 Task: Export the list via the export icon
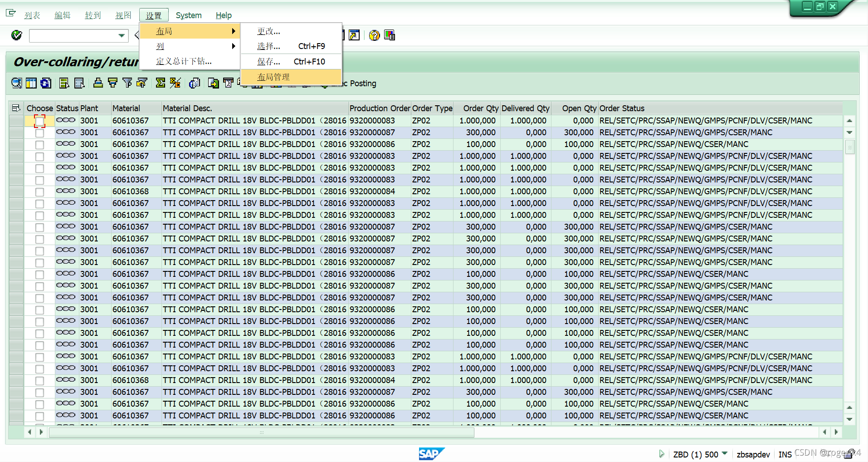pos(213,83)
